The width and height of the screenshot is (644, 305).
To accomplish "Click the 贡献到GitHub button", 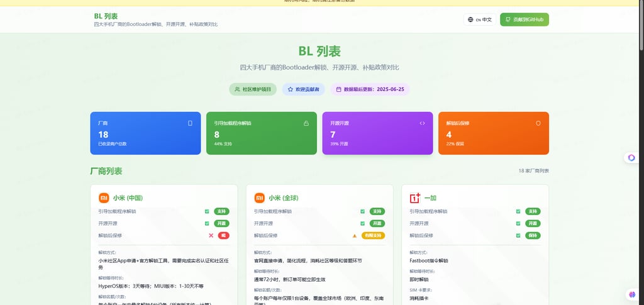I will [524, 19].
